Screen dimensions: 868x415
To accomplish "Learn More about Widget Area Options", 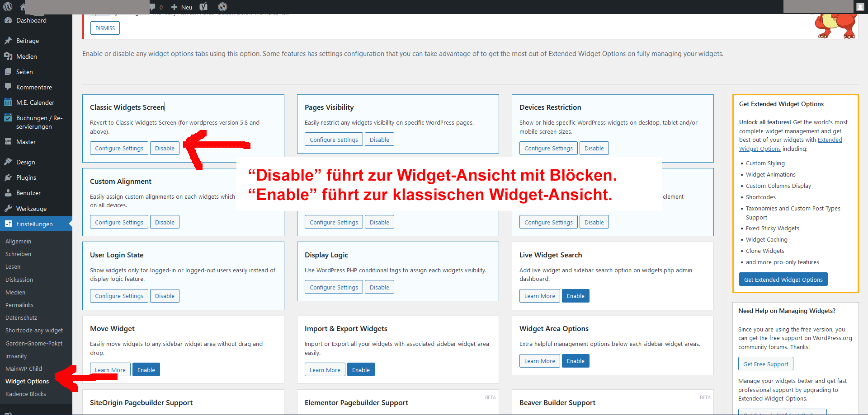I will tap(540, 361).
